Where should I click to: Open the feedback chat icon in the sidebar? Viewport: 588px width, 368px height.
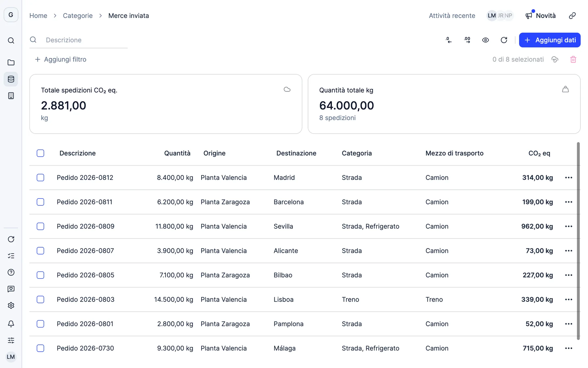(x=11, y=289)
